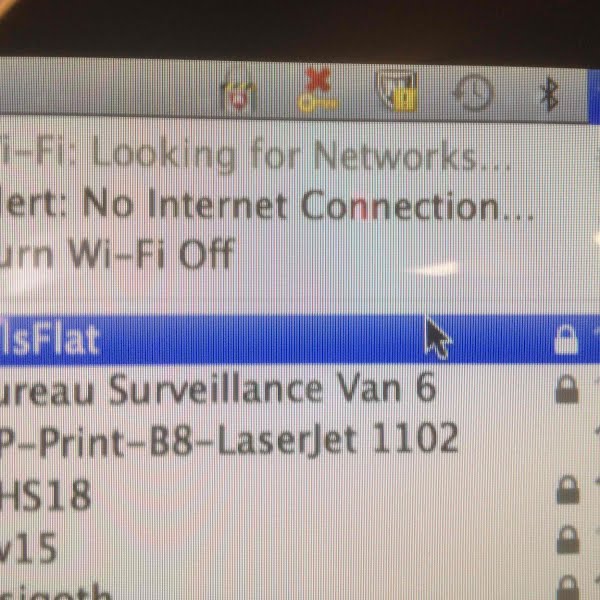Choose the HS18 Wi-Fi network
The image size is (600, 600).
300,489
